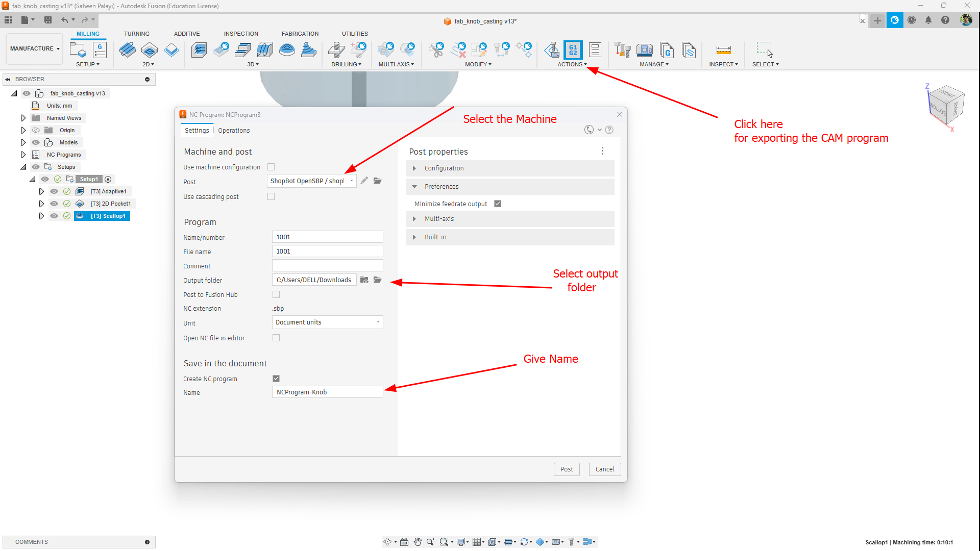Uncheck Create NC program checkbox
Screen dimensions: 980x551
click(x=276, y=379)
